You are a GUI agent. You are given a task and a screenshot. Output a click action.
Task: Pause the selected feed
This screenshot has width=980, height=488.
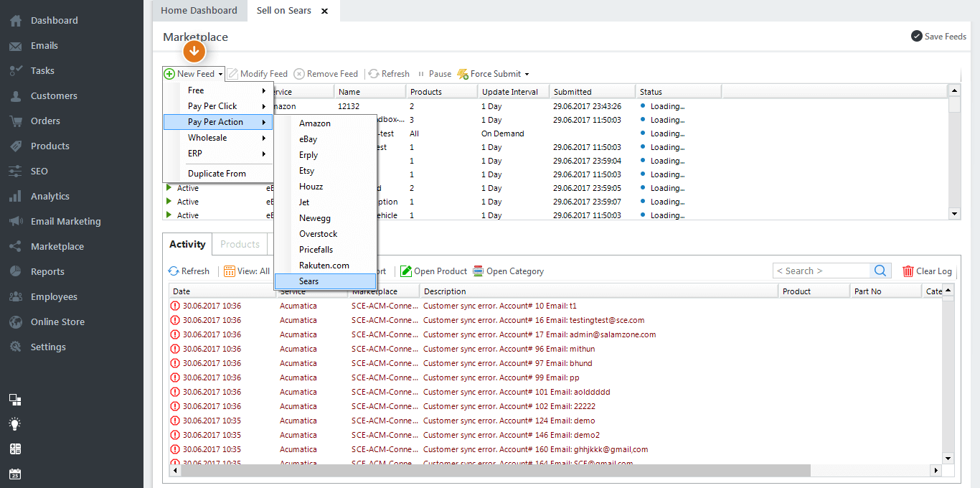pyautogui.click(x=434, y=74)
